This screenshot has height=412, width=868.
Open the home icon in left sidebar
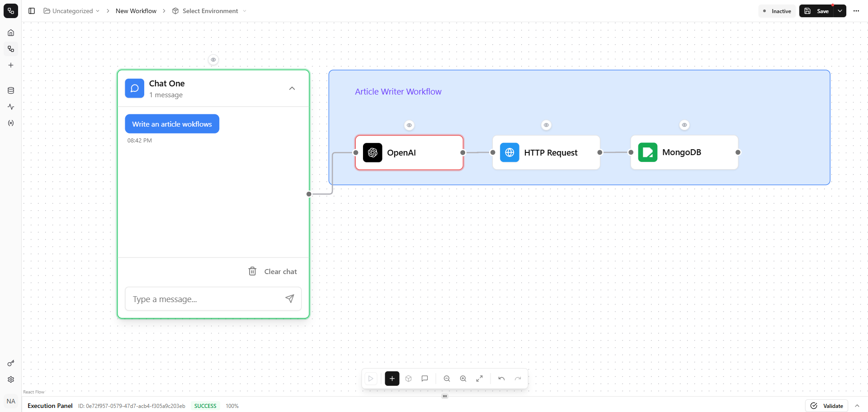(11, 33)
